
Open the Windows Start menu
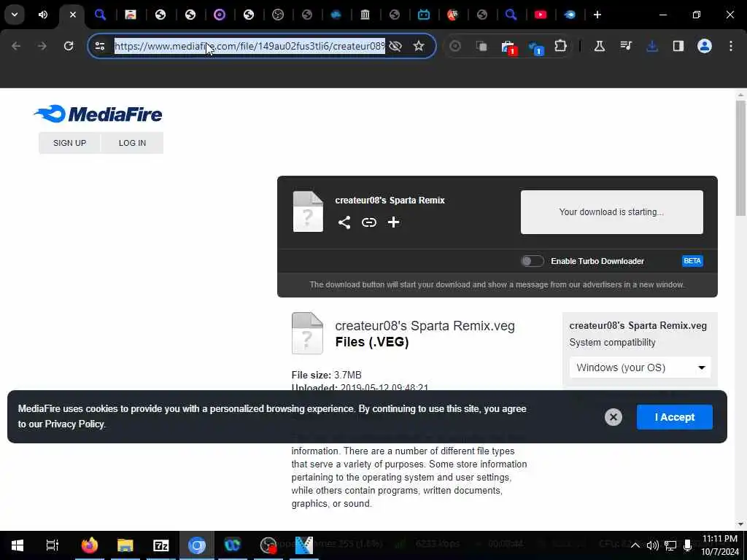click(x=18, y=545)
